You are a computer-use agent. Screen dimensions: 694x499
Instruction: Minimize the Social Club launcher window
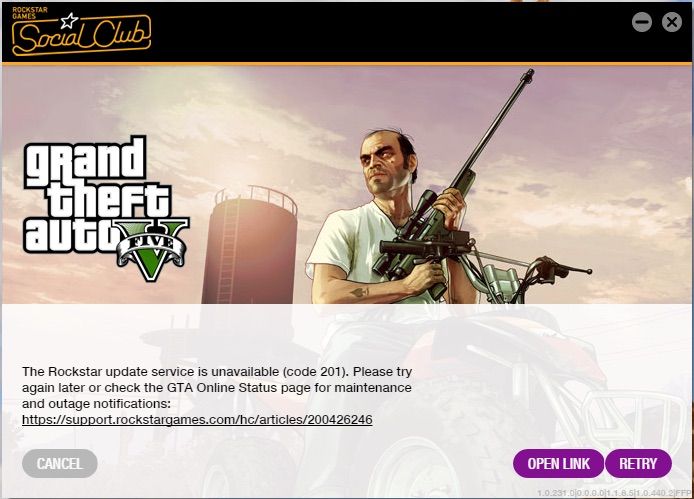[642, 22]
